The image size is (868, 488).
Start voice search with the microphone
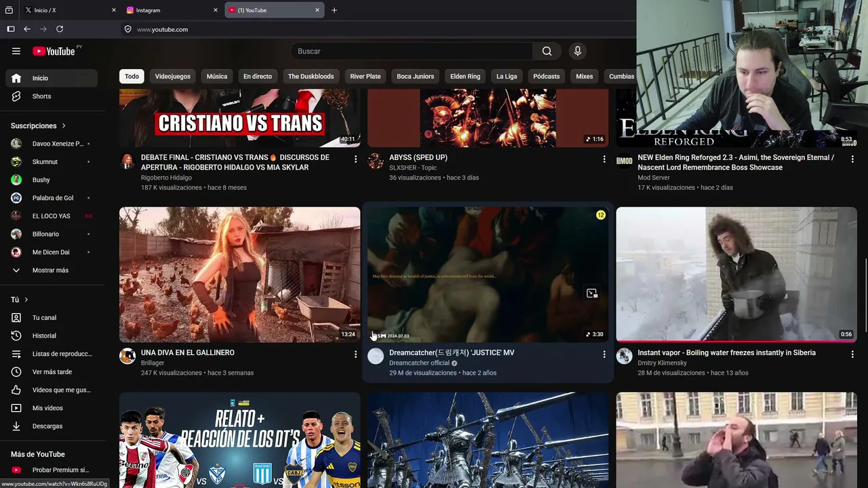tap(578, 51)
